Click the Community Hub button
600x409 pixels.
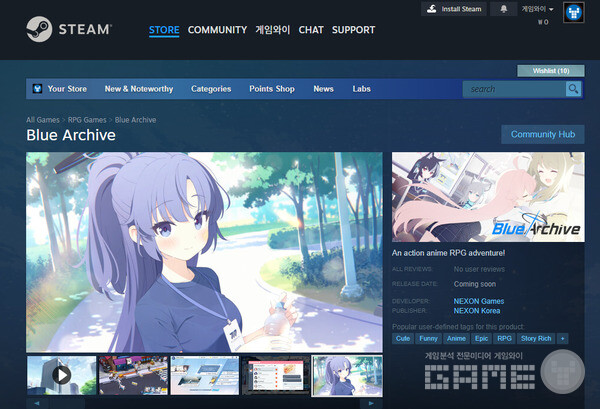[x=542, y=134]
